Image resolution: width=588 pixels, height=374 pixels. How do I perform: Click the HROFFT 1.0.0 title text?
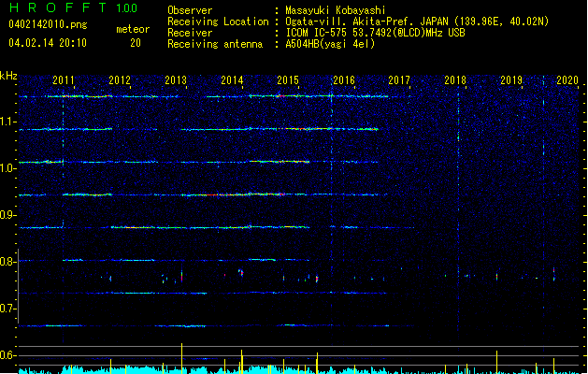click(x=73, y=7)
